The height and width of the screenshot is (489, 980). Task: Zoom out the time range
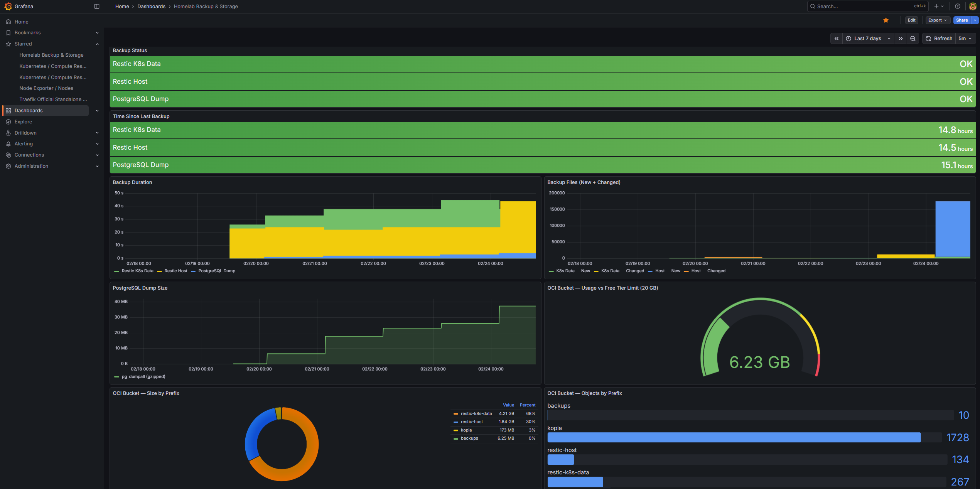tap(913, 38)
